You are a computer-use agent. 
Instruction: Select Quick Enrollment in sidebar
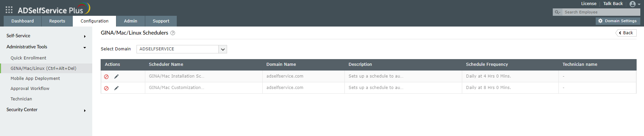point(29,58)
